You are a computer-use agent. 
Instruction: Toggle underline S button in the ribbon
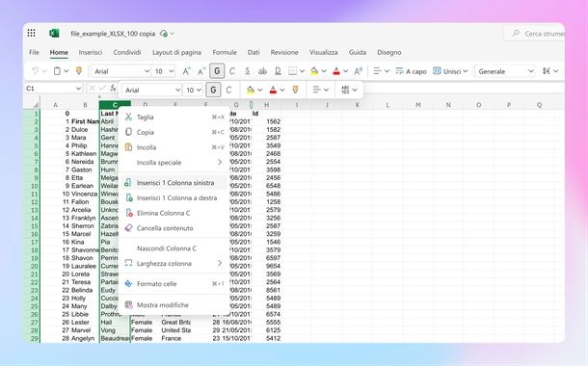pyautogui.click(x=248, y=71)
